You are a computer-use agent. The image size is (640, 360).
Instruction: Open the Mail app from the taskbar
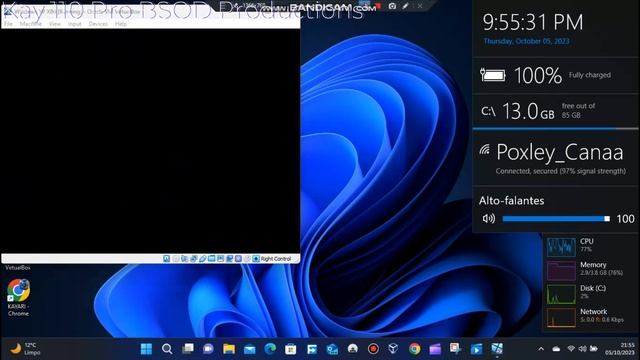(x=249, y=349)
